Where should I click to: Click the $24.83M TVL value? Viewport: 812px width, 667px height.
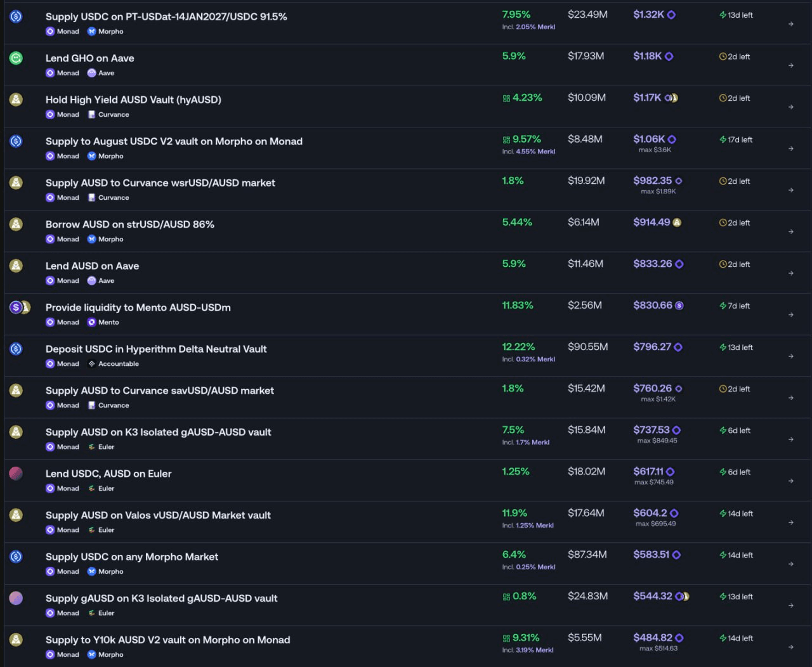(x=588, y=596)
